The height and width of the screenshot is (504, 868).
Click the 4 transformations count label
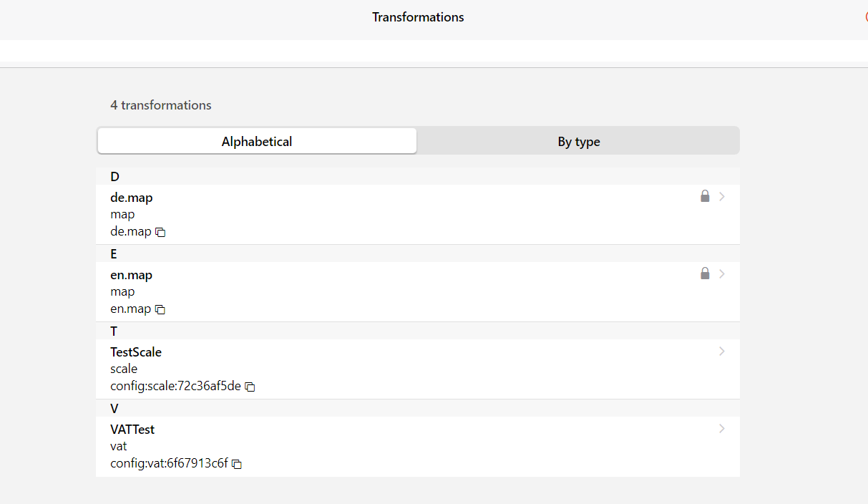tap(161, 105)
